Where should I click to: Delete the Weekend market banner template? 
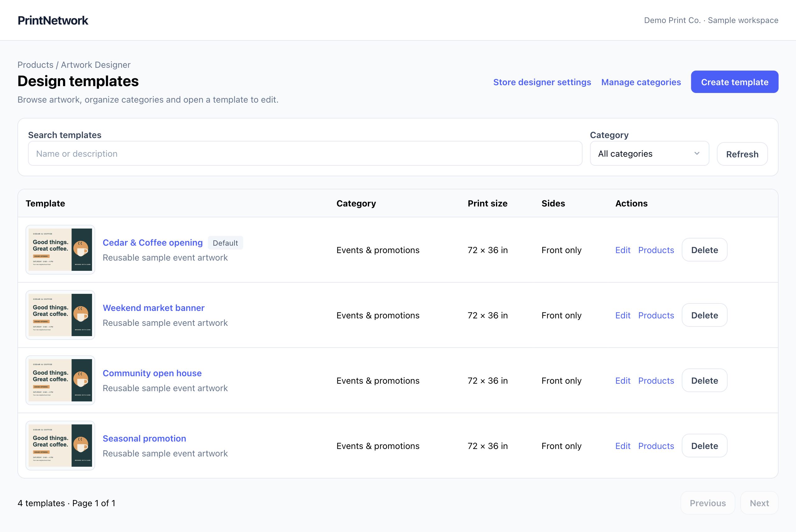click(x=704, y=315)
